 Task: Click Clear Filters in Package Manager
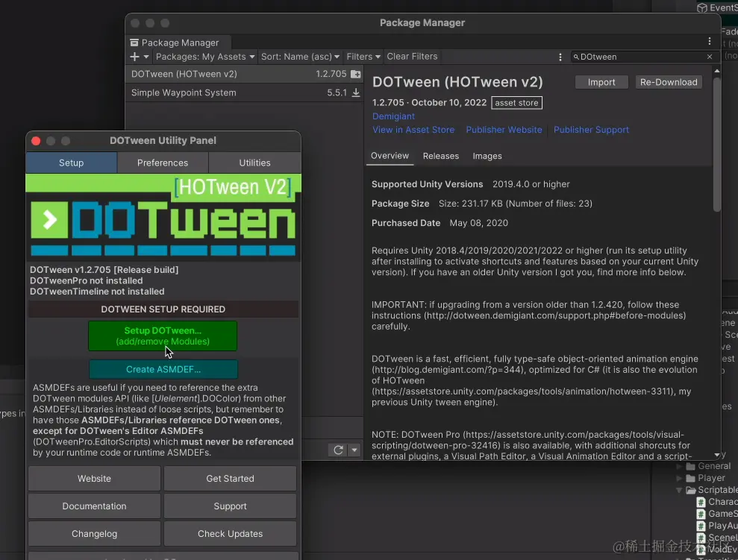412,57
